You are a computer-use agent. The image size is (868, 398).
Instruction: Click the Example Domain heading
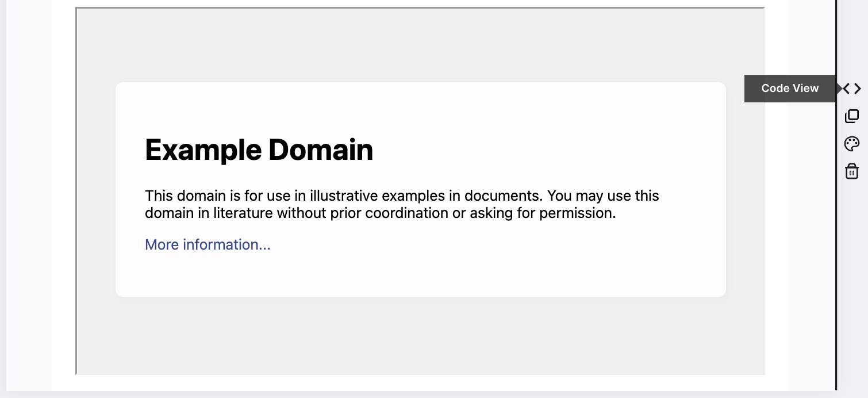tap(259, 150)
